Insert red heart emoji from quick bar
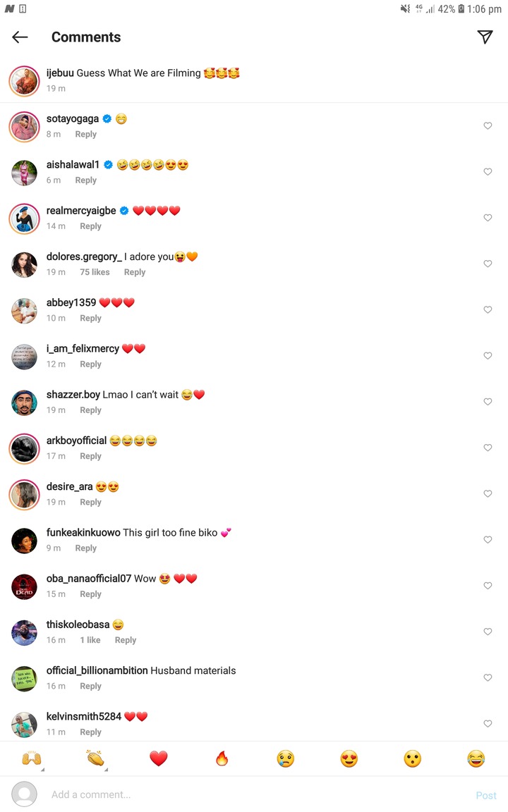508x812 pixels. tap(159, 758)
